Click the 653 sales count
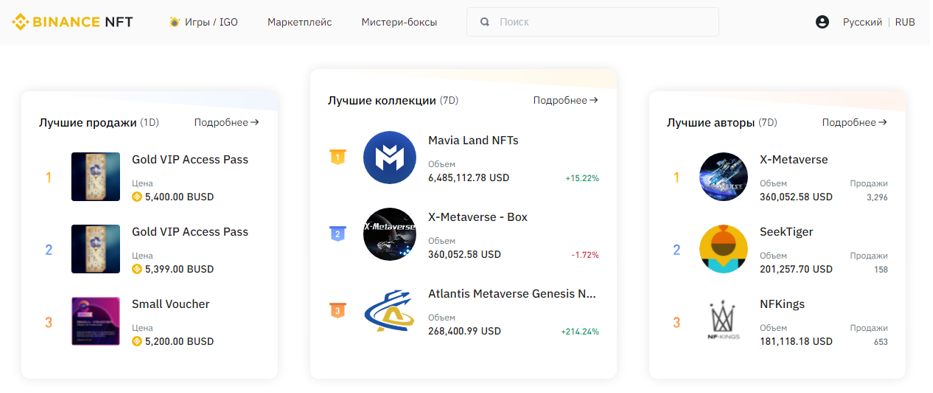933x393 pixels. pos(881,342)
